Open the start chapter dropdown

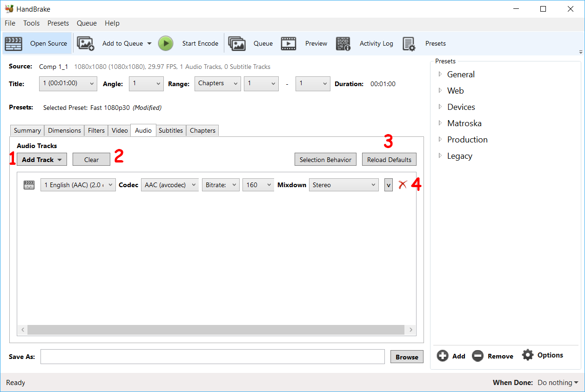point(261,84)
